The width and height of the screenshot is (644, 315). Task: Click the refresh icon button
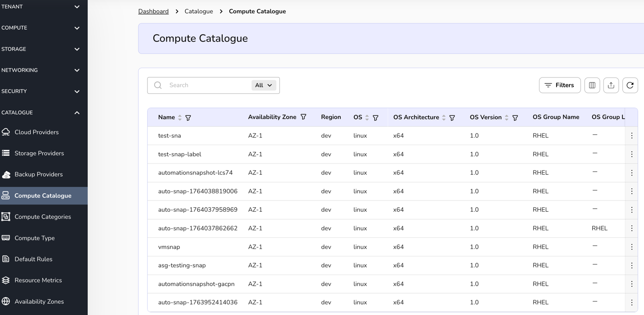click(630, 85)
